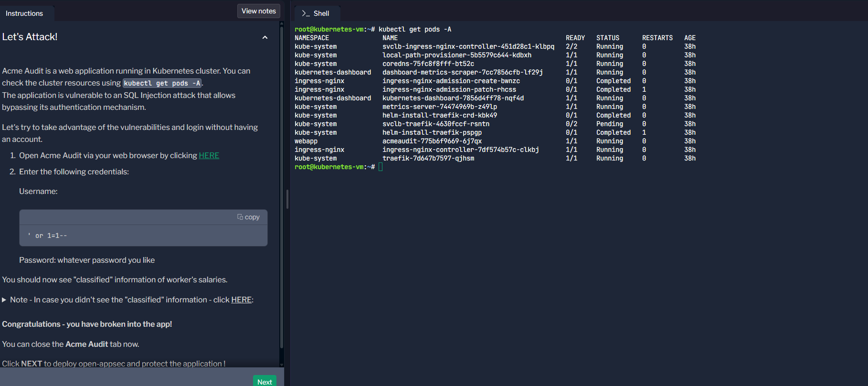Click the Let's Attack! heading

(x=30, y=37)
